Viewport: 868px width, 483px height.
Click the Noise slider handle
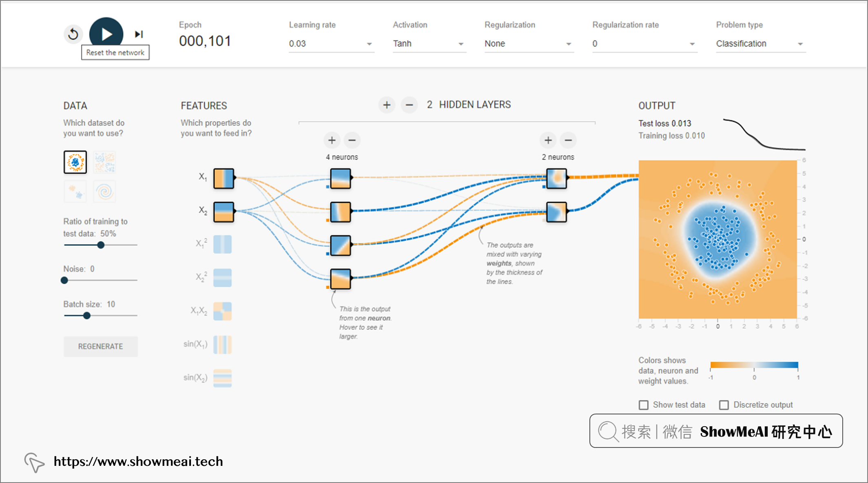64,280
